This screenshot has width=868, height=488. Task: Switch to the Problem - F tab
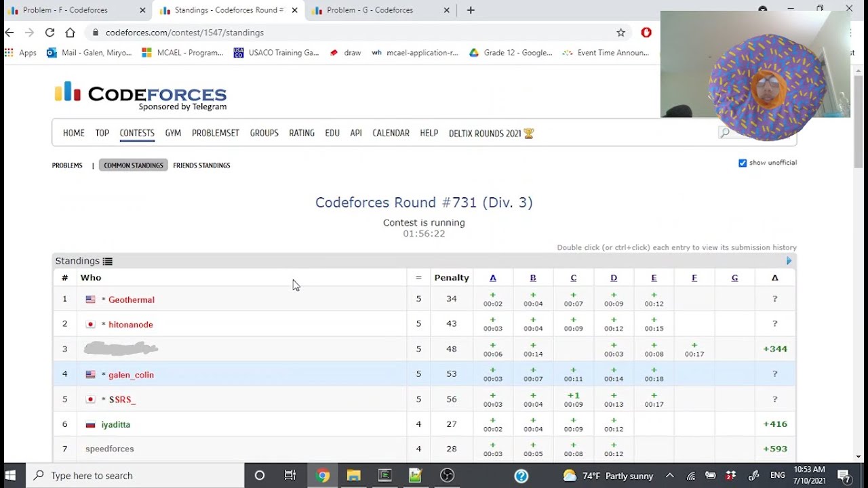coord(75,10)
